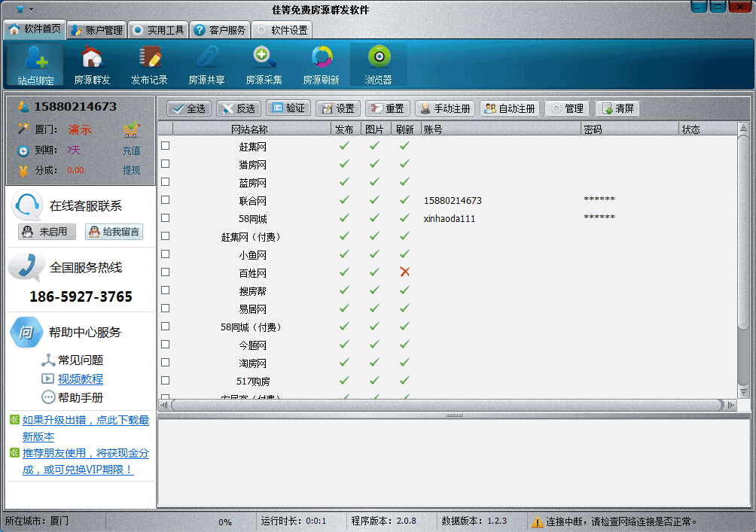756x532 pixels.
Task: Click the 给我留言 leave message button
Action: coord(113,232)
